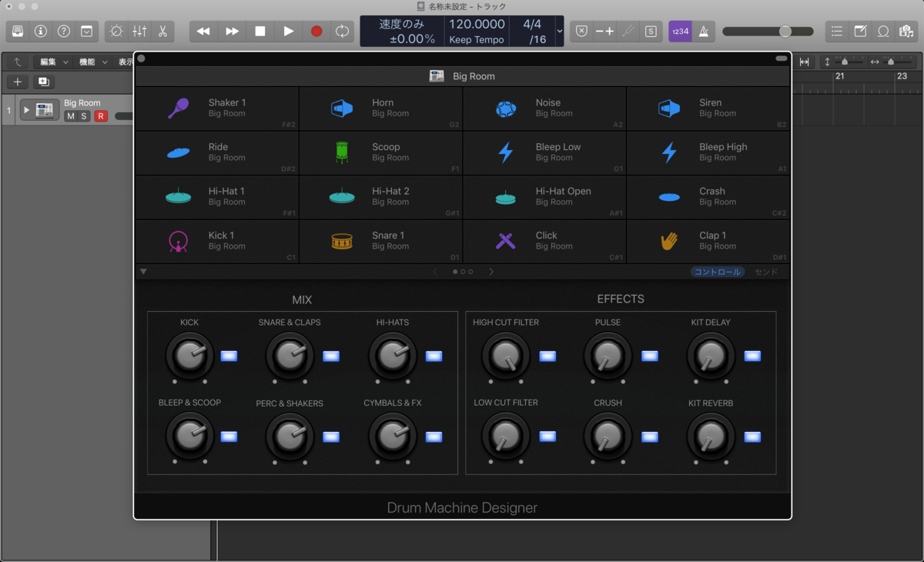This screenshot has height=562, width=924.
Task: Expand the Big Room track disclosure triangle
Action: click(x=27, y=110)
